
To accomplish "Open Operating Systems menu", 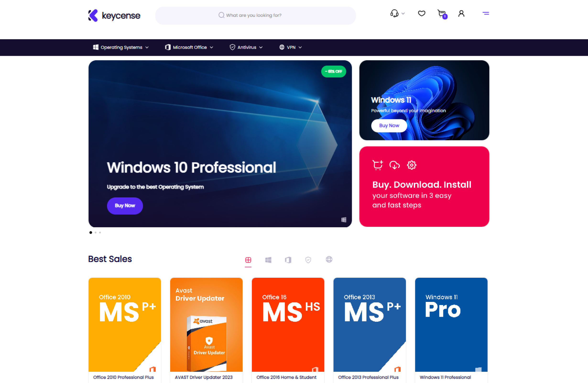I will tap(121, 47).
